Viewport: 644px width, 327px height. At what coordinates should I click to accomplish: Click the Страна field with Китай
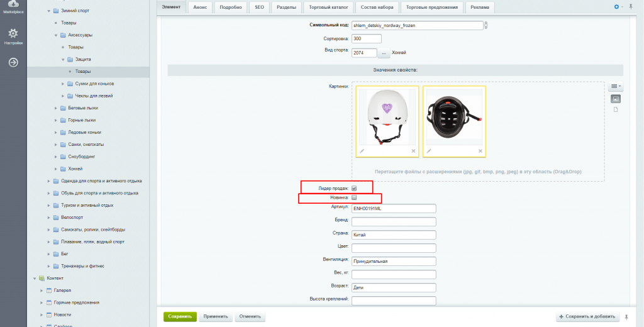click(394, 235)
